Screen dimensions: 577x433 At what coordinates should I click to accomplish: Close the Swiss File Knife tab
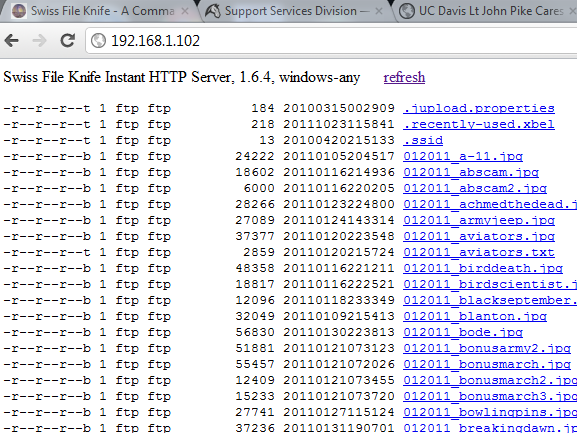point(185,11)
